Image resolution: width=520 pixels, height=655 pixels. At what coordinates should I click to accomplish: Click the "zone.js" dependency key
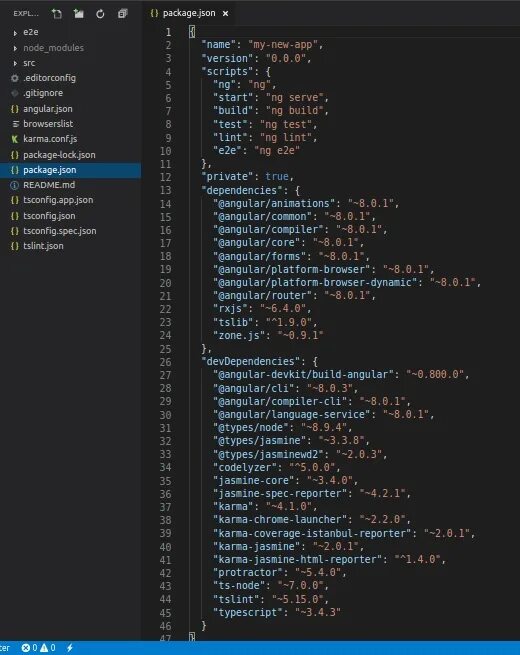tap(239, 335)
